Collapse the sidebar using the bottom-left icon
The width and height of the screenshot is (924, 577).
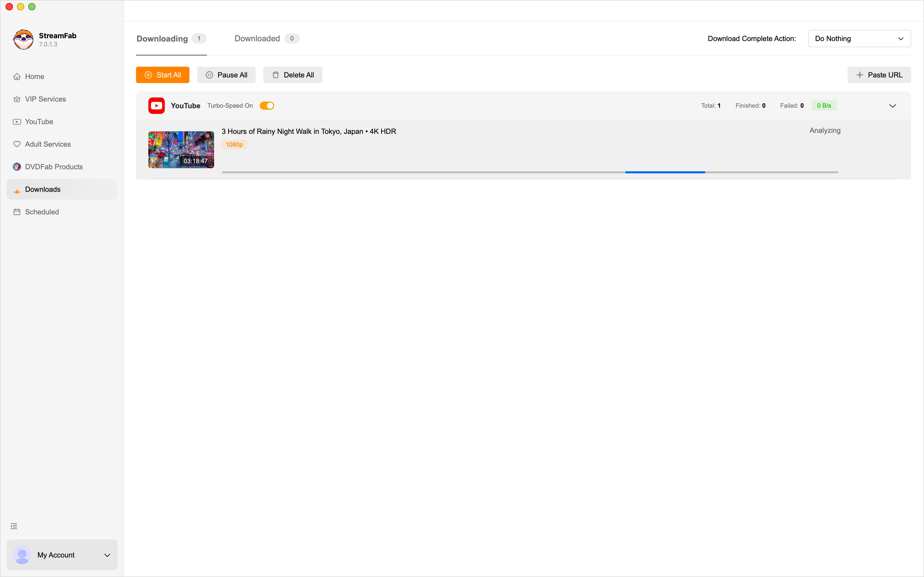pos(14,526)
